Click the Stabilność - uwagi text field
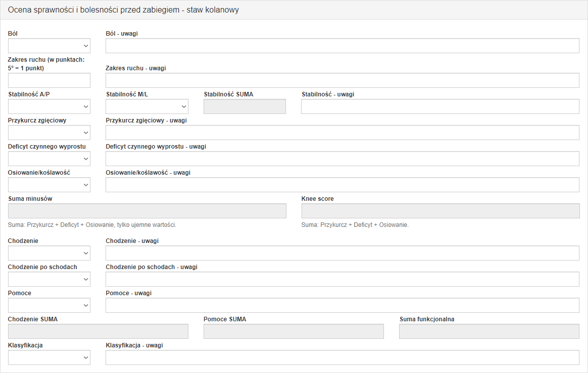588x373 pixels. point(440,106)
